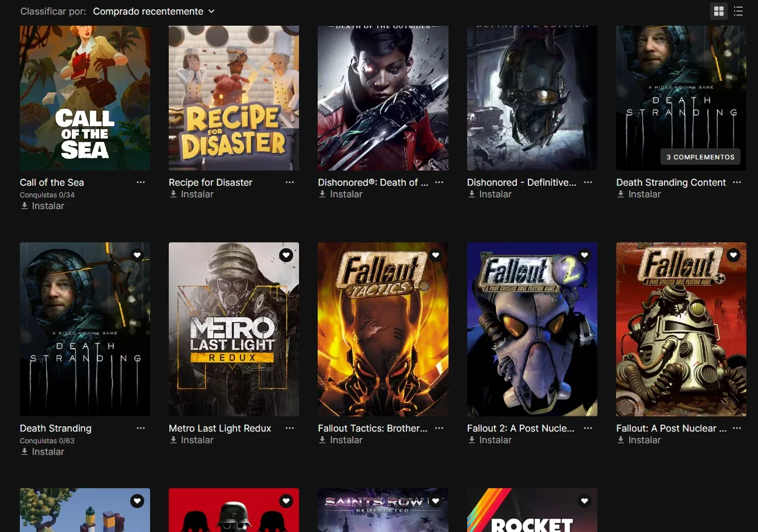This screenshot has width=758, height=532.
Task: Toggle favorite heart on Metro Last Light Redux
Action: click(x=286, y=255)
